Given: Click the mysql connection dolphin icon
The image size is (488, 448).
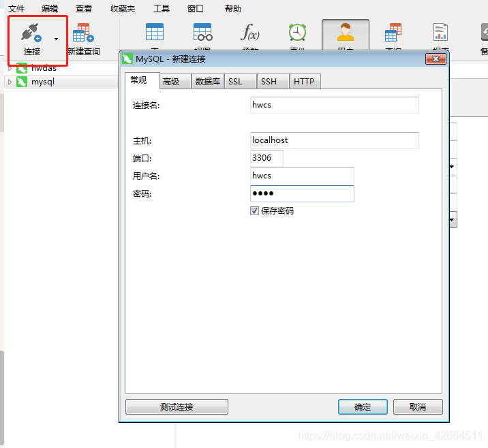Looking at the screenshot, I should coord(22,82).
